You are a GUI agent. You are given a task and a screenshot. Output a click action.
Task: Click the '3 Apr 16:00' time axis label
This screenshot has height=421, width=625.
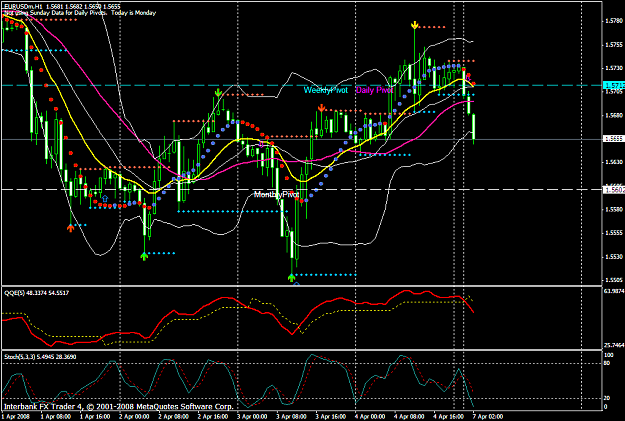click(x=331, y=417)
